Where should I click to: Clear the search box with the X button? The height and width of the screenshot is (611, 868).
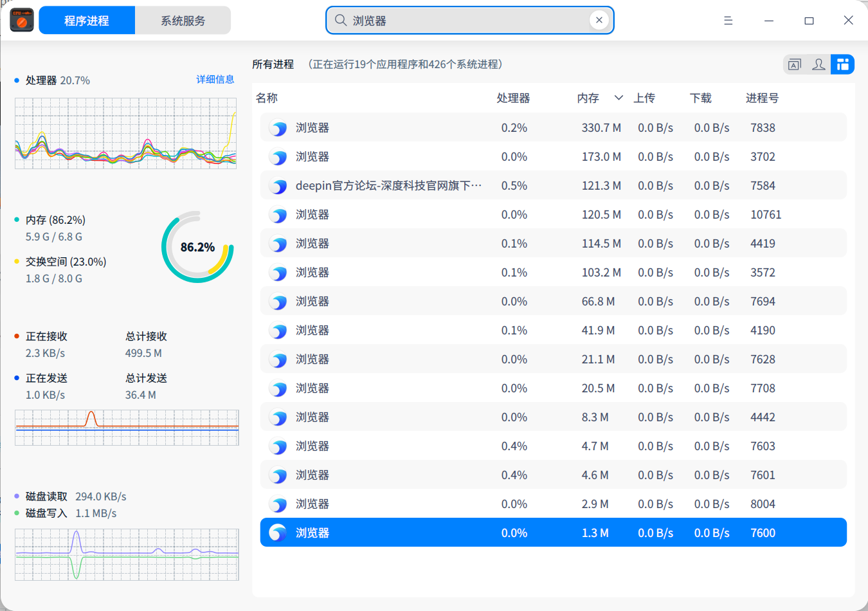coord(599,20)
